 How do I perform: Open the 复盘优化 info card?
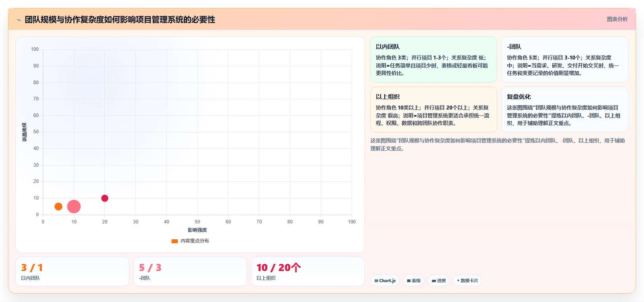click(x=565, y=110)
